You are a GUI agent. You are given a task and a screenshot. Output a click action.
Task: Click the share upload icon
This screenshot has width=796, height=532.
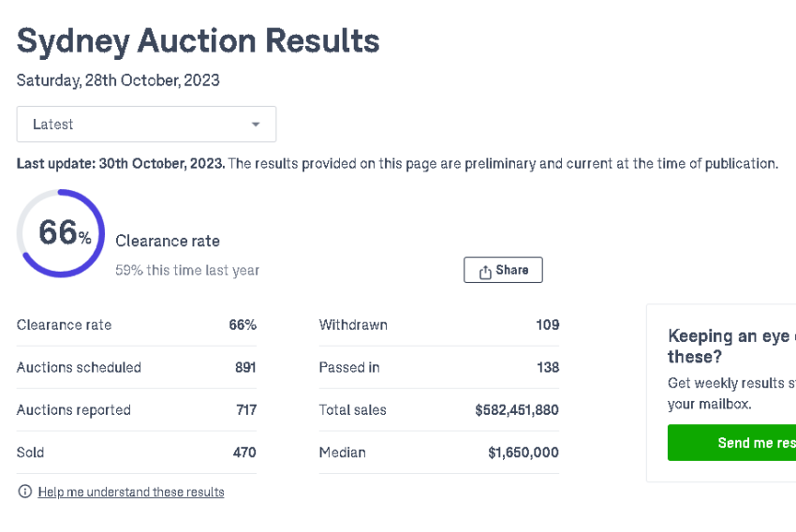(485, 272)
